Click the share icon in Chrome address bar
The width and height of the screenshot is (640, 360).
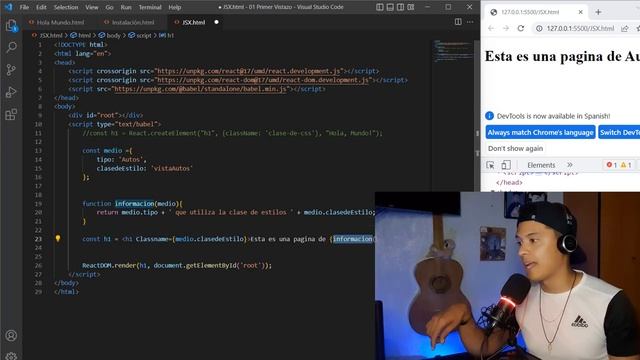(x=624, y=28)
